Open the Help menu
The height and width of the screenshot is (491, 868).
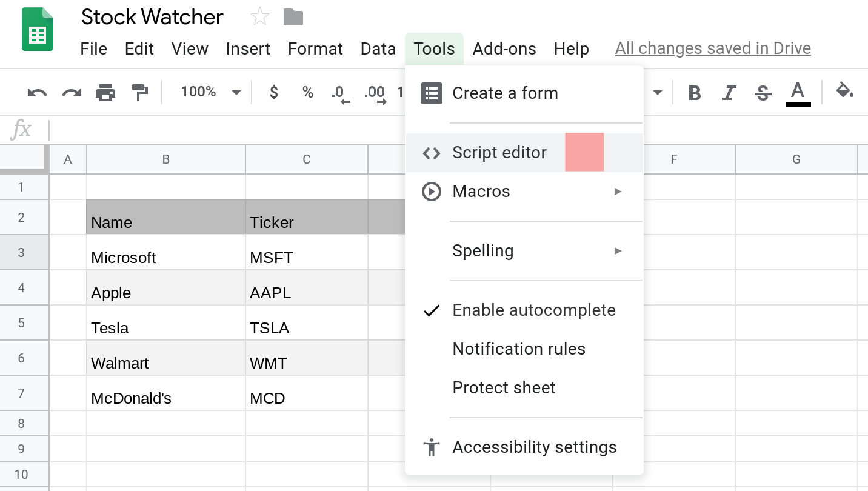pos(572,48)
